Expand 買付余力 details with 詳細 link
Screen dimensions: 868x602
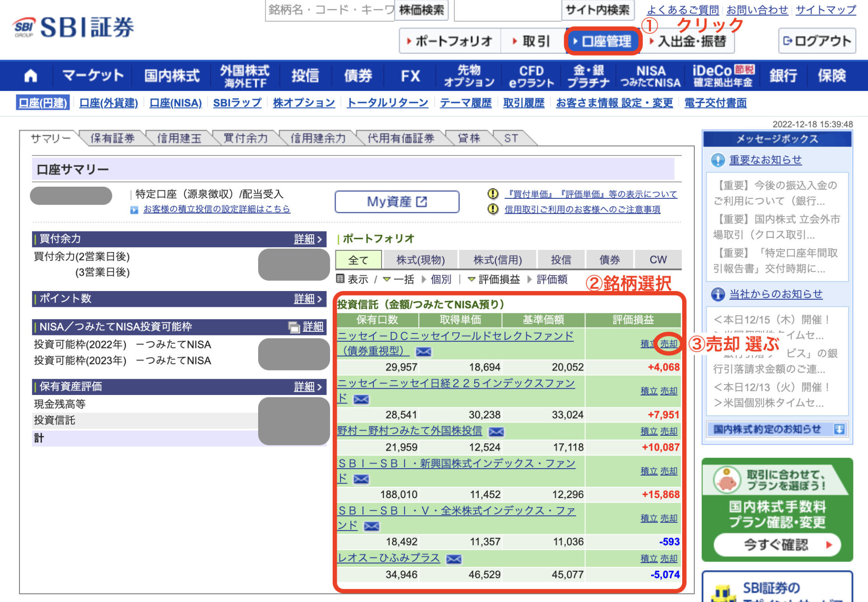click(x=308, y=239)
